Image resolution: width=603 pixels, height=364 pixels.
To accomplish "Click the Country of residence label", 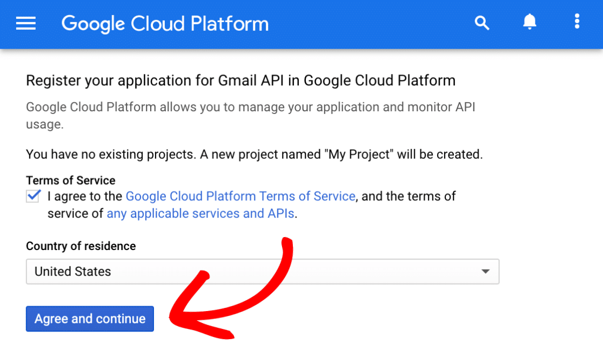I will point(81,246).
